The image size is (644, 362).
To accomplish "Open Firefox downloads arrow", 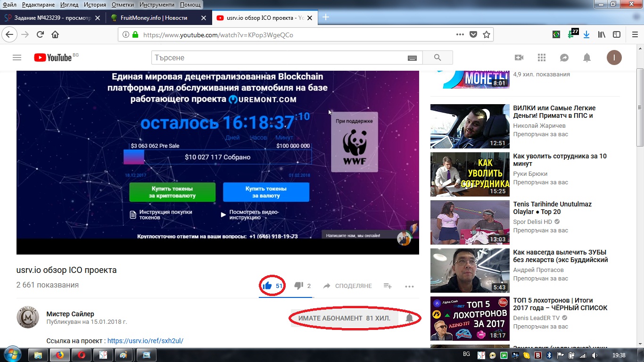I will (587, 34).
